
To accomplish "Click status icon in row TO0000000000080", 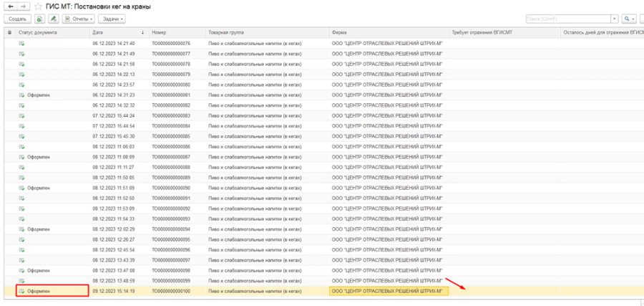I will (x=21, y=85).
